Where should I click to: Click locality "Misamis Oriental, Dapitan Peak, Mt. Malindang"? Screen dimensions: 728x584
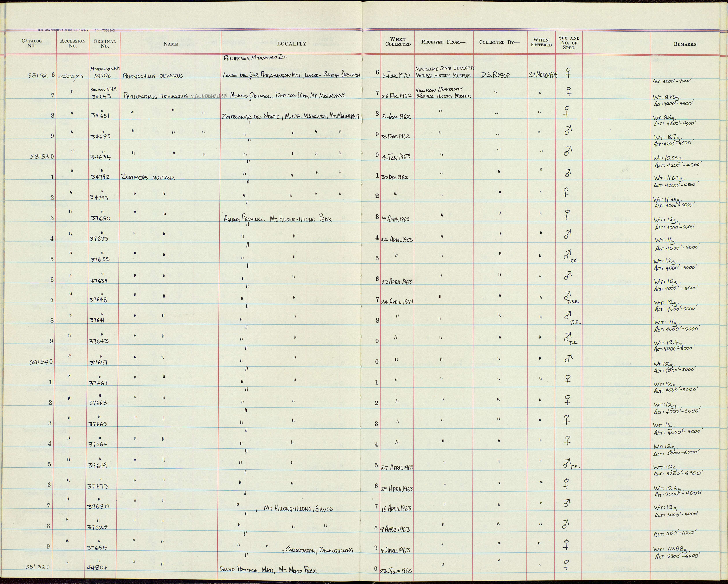(x=288, y=96)
